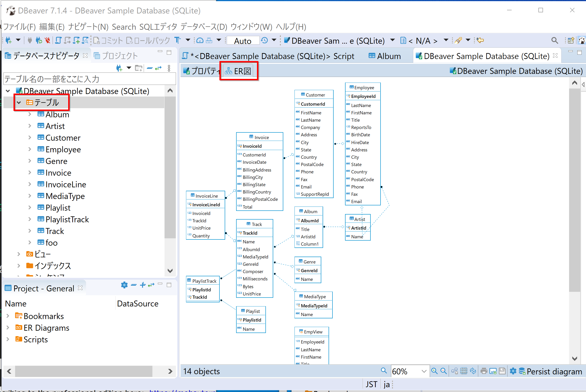586x392 pixels.
Task: Expand the ビュー folder
Action: coord(19,254)
